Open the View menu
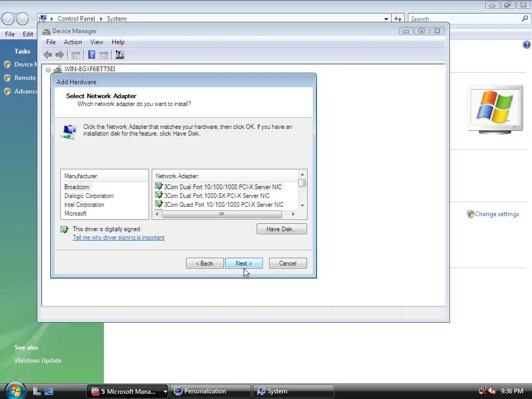The height and width of the screenshot is (399, 532). (x=97, y=42)
